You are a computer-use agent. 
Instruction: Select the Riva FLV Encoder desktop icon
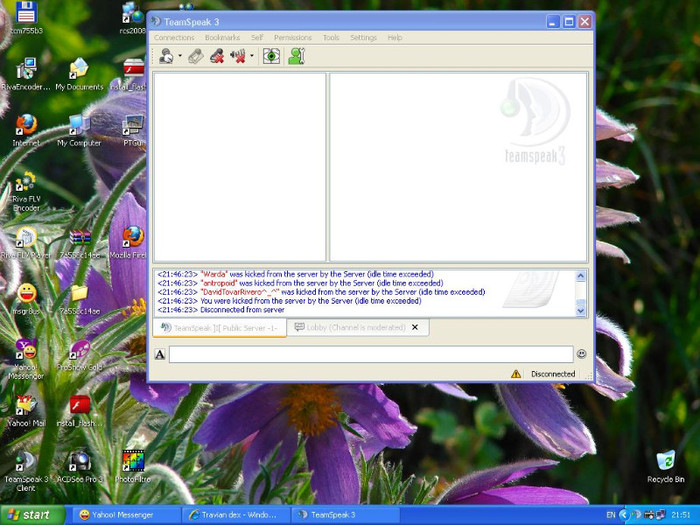click(x=26, y=192)
